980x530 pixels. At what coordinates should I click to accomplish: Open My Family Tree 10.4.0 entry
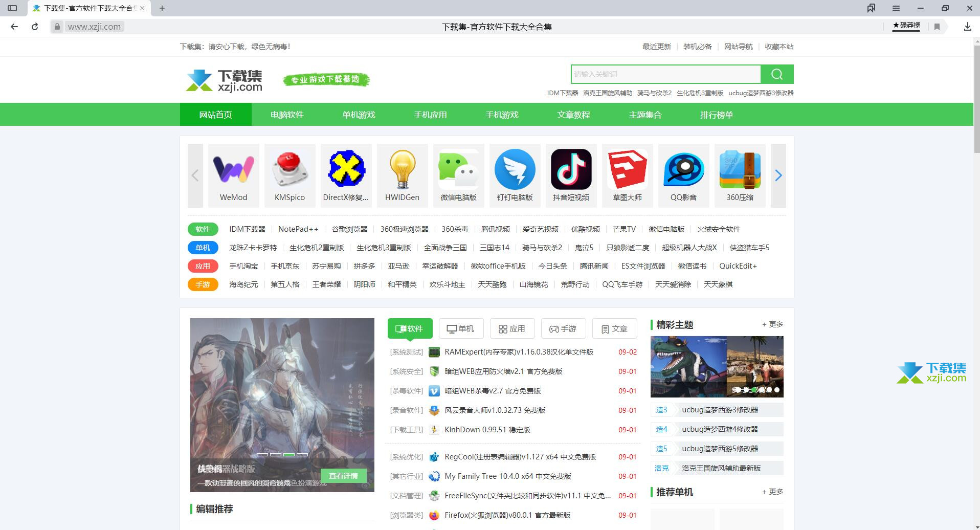(508, 476)
